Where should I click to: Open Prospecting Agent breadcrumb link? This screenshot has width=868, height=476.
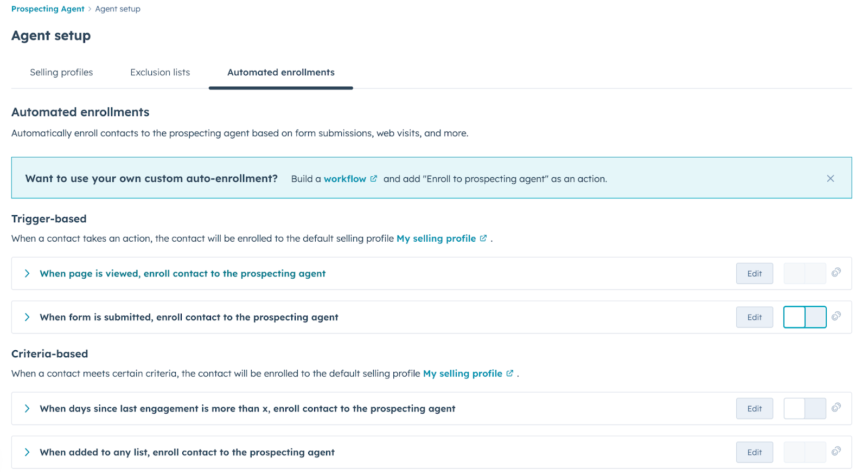[x=48, y=9]
